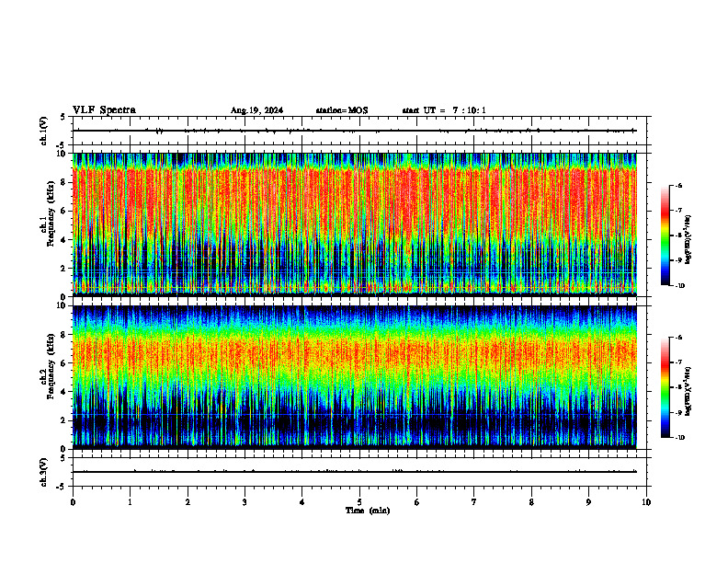The image size is (728, 563).
Task: Click "-7" on the ch.1 colorbar scale
Action: pos(678,211)
